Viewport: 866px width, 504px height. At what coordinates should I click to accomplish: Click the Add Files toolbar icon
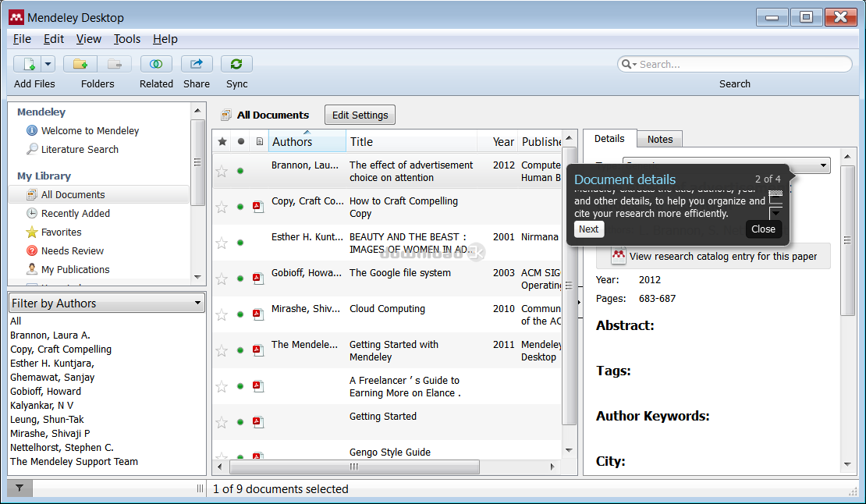(27, 64)
